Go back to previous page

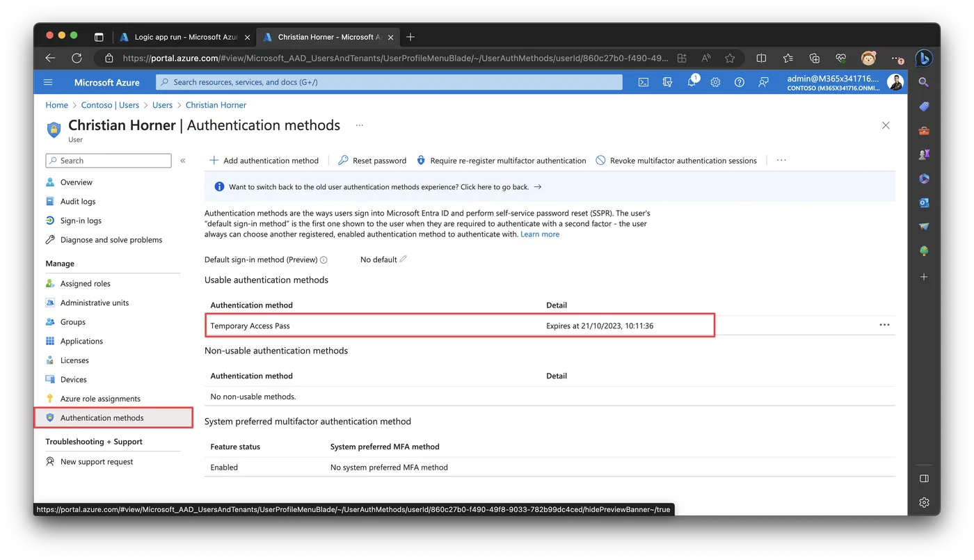point(50,58)
